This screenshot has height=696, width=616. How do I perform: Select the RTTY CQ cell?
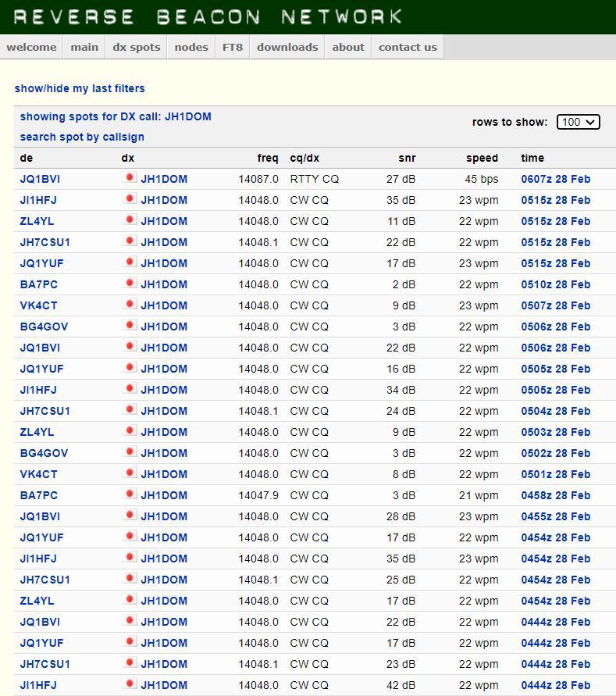pyautogui.click(x=314, y=179)
